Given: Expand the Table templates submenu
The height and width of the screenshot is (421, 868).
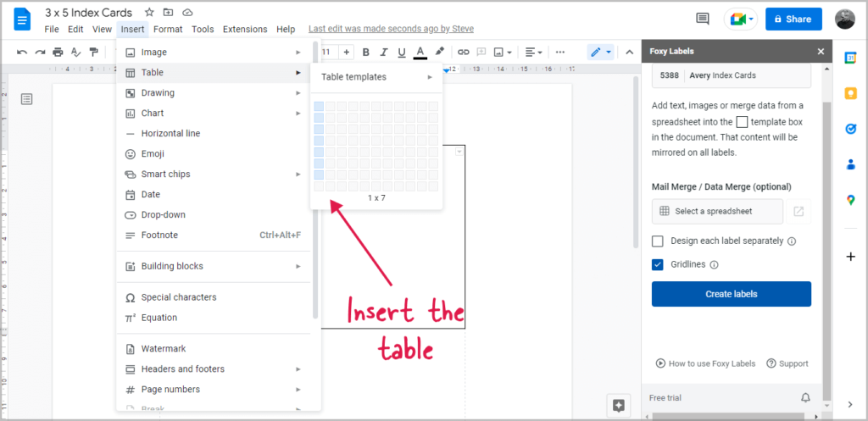Looking at the screenshot, I should [x=376, y=77].
